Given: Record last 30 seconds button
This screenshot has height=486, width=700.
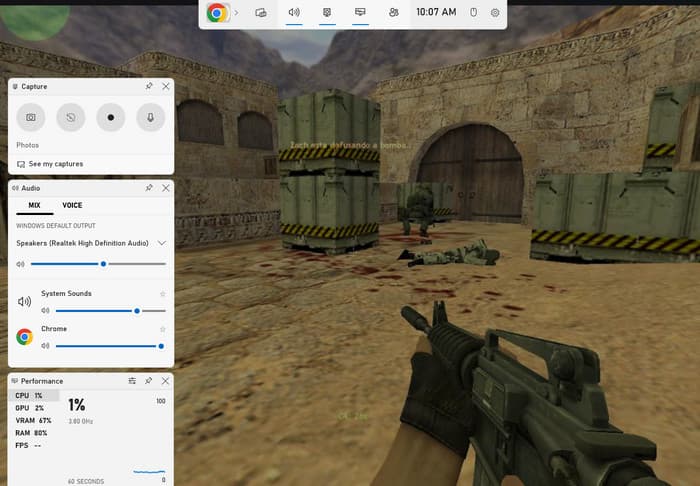Looking at the screenshot, I should (x=71, y=117).
